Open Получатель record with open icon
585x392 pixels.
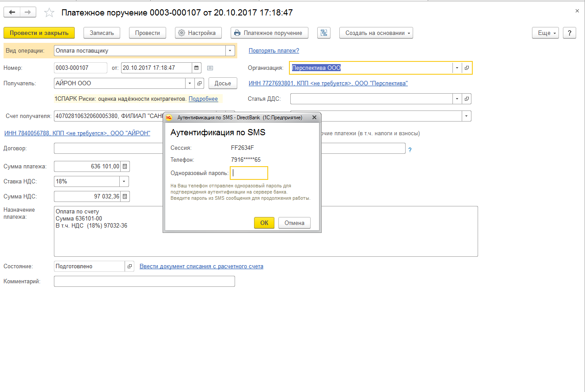click(x=199, y=83)
